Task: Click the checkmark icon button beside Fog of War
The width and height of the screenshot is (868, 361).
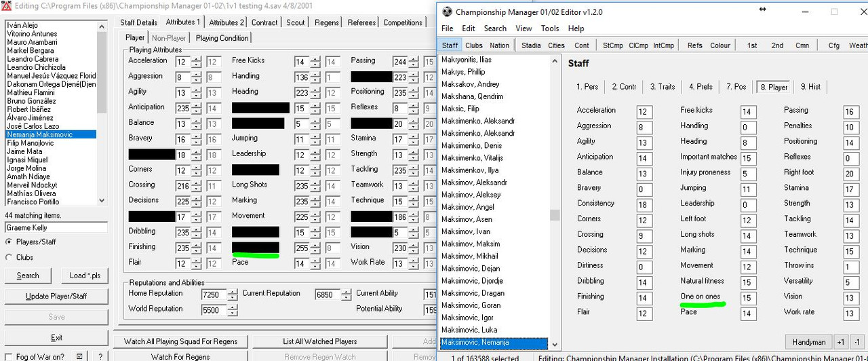Action: click(79, 357)
